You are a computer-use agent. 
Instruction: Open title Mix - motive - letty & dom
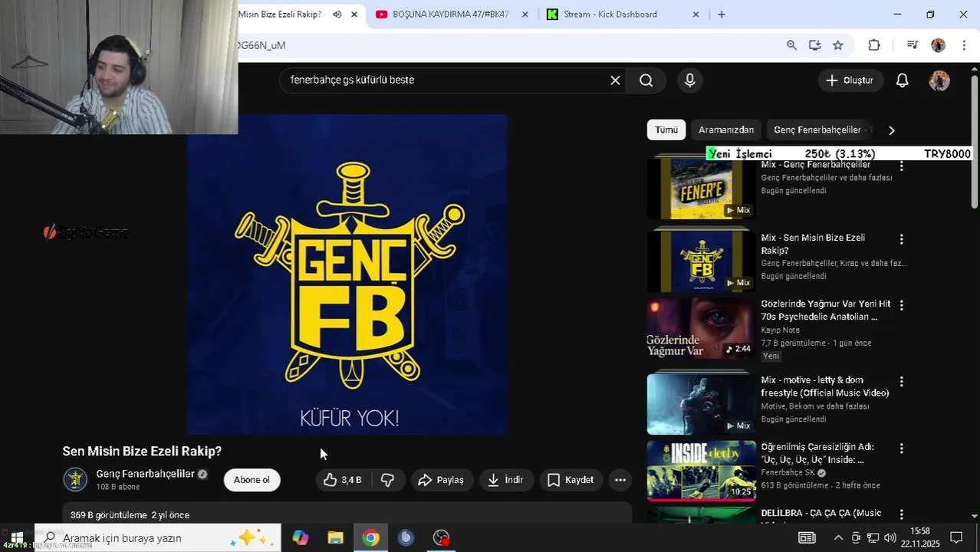pos(825,386)
